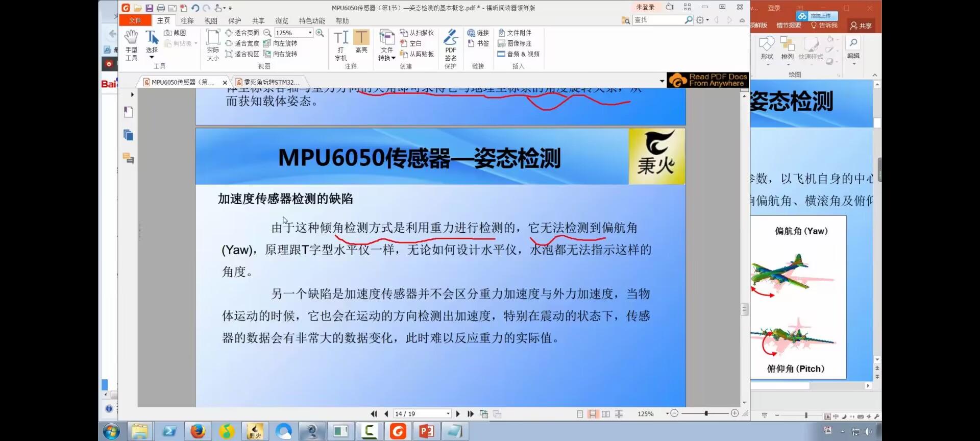Switch to the View (视图) ribbon tab
980x441 pixels.
211,21
